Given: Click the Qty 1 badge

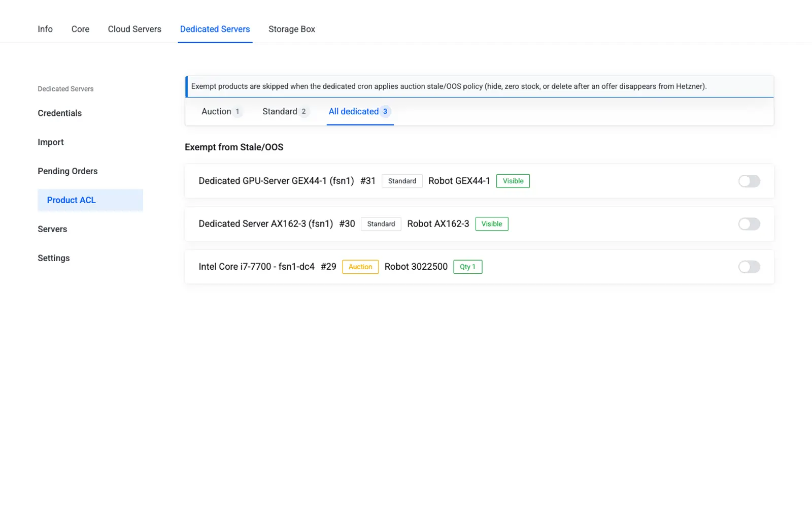Looking at the screenshot, I should click(x=468, y=267).
